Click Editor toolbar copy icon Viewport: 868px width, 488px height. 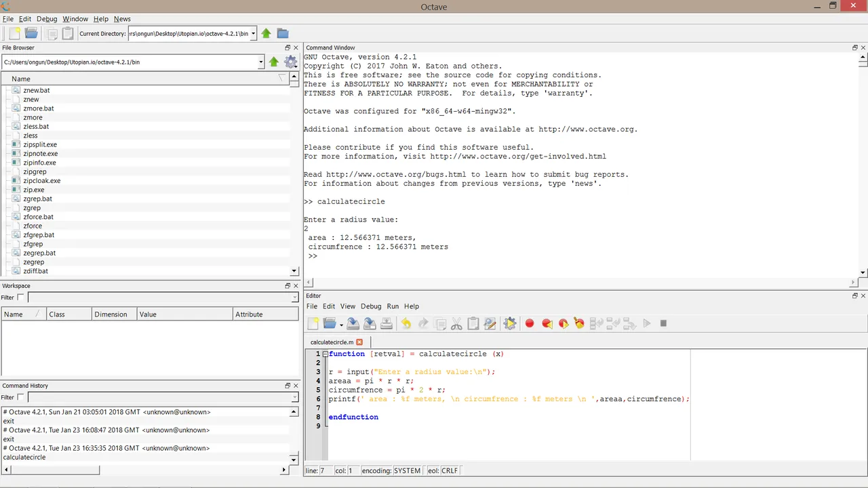(x=439, y=323)
